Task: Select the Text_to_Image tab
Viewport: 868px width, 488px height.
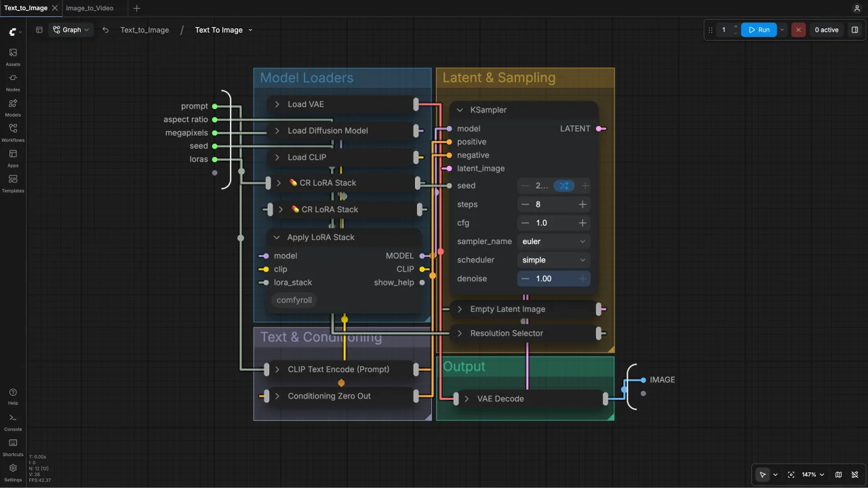Action: [26, 8]
